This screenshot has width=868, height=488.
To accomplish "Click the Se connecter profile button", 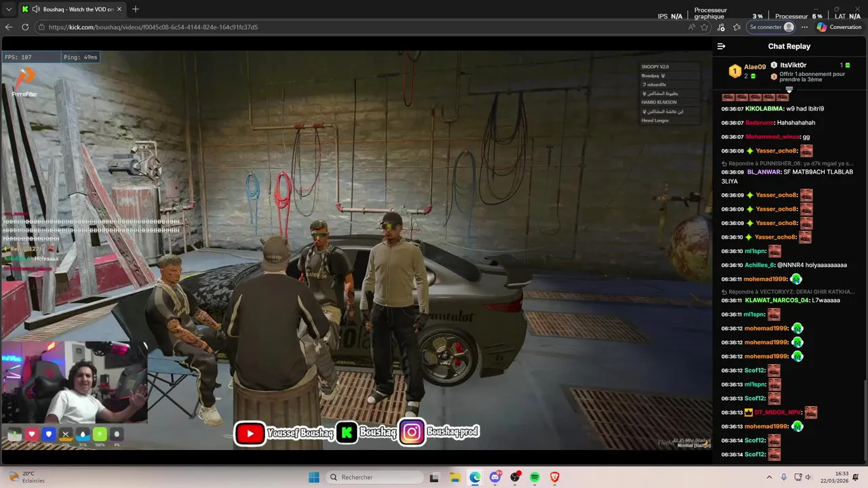I will pos(771,27).
